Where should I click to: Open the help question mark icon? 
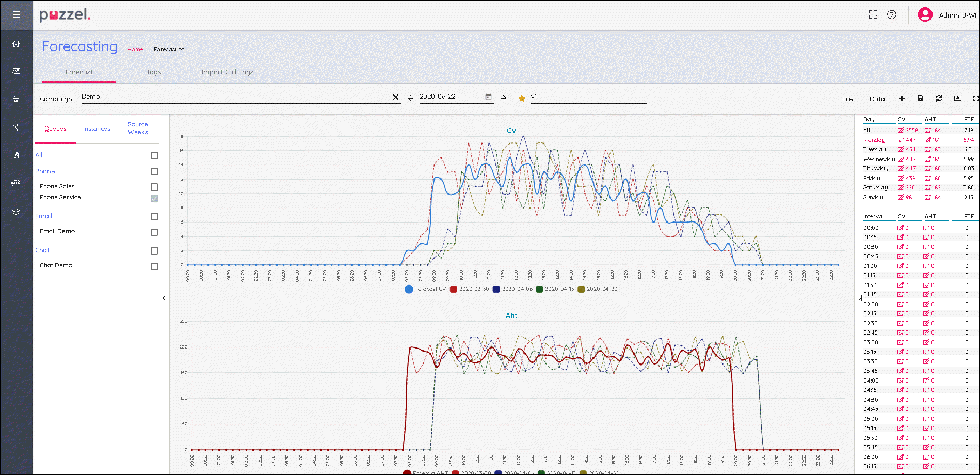[892, 14]
